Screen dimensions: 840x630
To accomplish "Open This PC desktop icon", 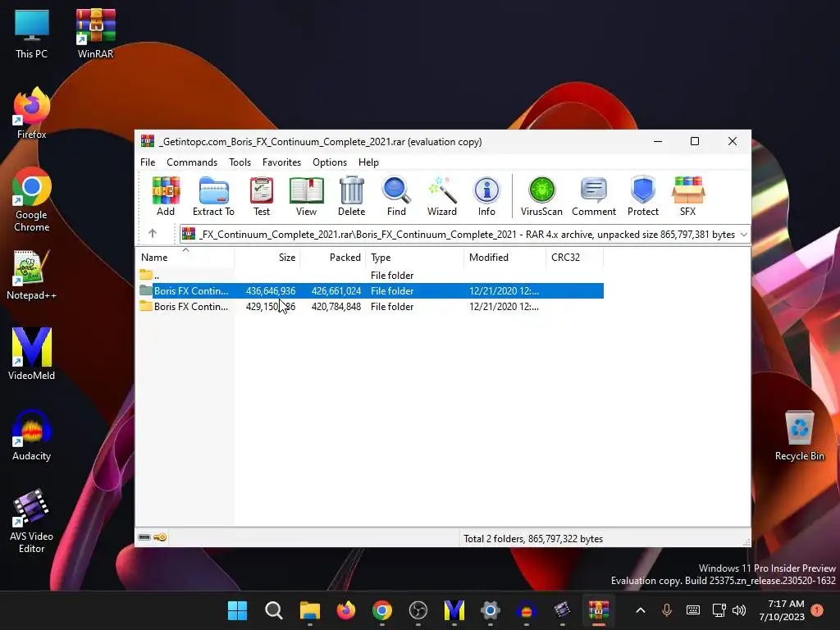I will tap(32, 34).
